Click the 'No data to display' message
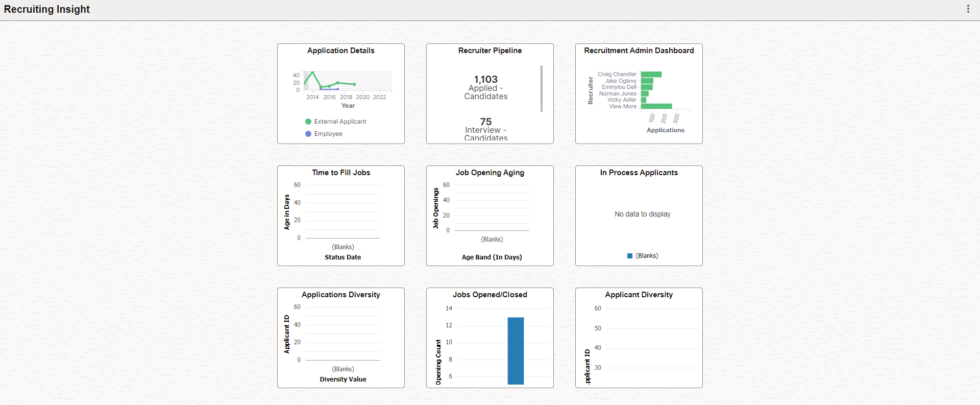Viewport: 980px width, 405px height. pos(643,214)
